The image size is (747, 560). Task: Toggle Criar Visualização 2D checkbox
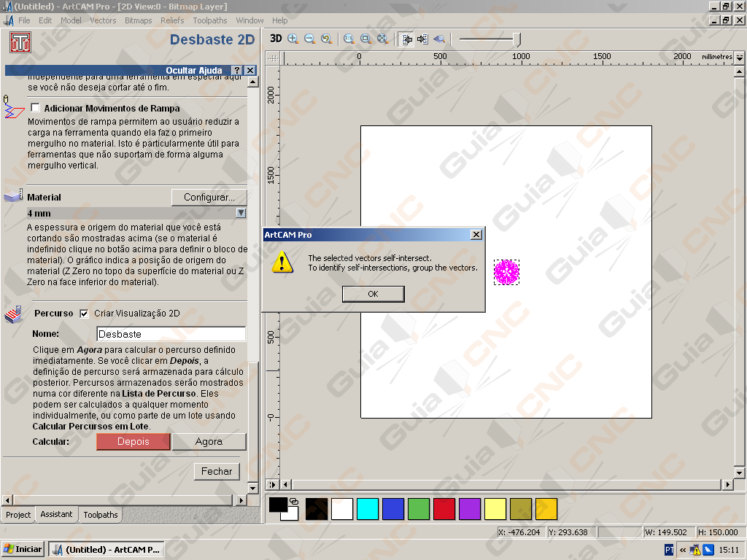[x=85, y=314]
